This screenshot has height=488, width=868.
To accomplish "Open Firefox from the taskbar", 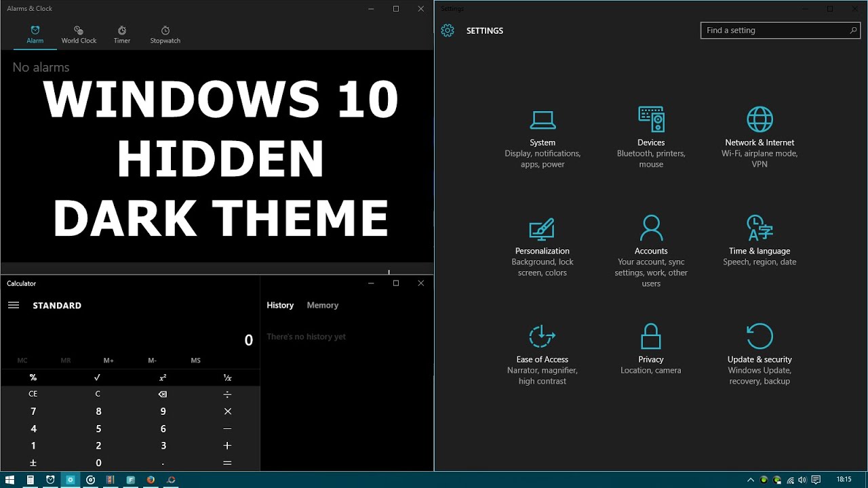I will pos(151,480).
